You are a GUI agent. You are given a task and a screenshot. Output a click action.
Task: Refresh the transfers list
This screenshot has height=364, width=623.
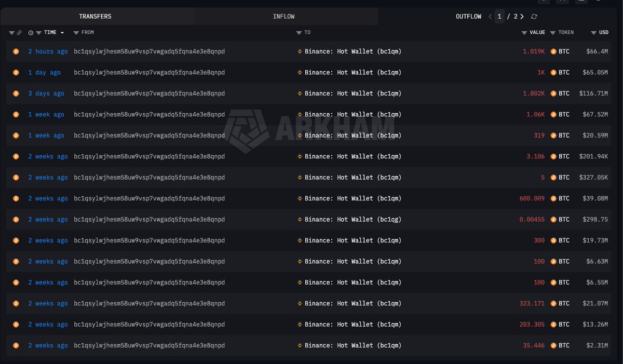tap(534, 17)
